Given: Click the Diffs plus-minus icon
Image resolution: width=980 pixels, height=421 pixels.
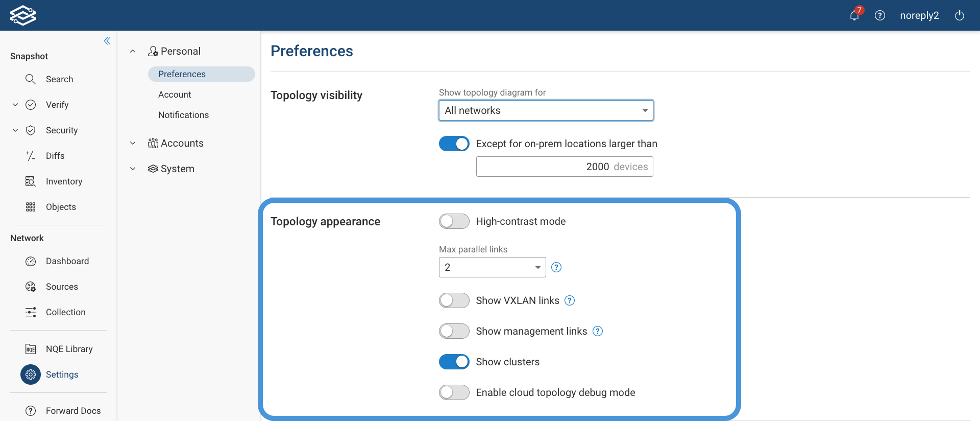Looking at the screenshot, I should [x=31, y=156].
